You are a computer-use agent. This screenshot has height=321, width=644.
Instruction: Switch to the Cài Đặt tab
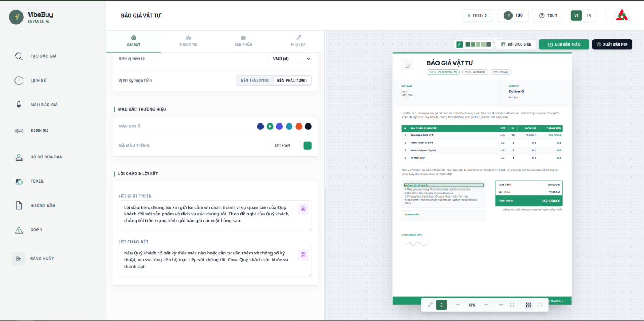click(x=134, y=41)
